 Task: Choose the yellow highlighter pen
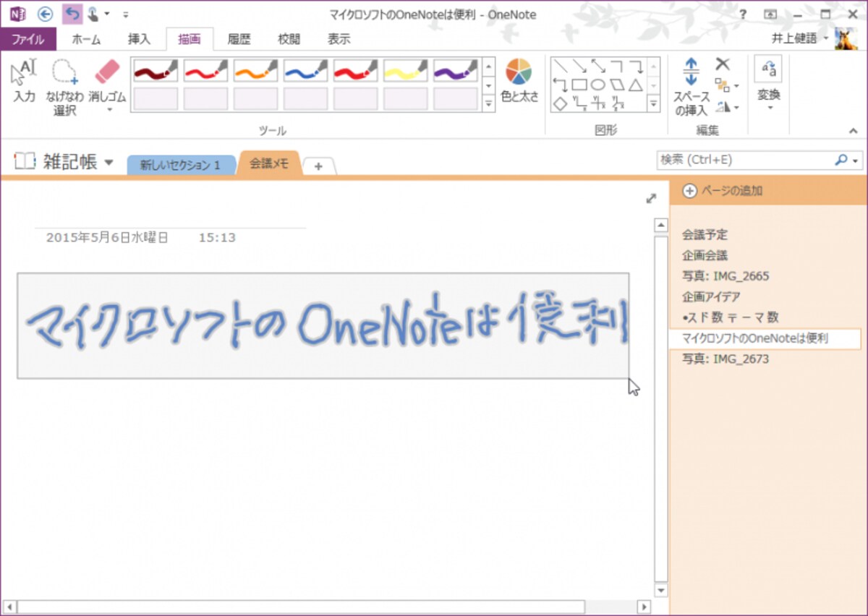(x=405, y=71)
